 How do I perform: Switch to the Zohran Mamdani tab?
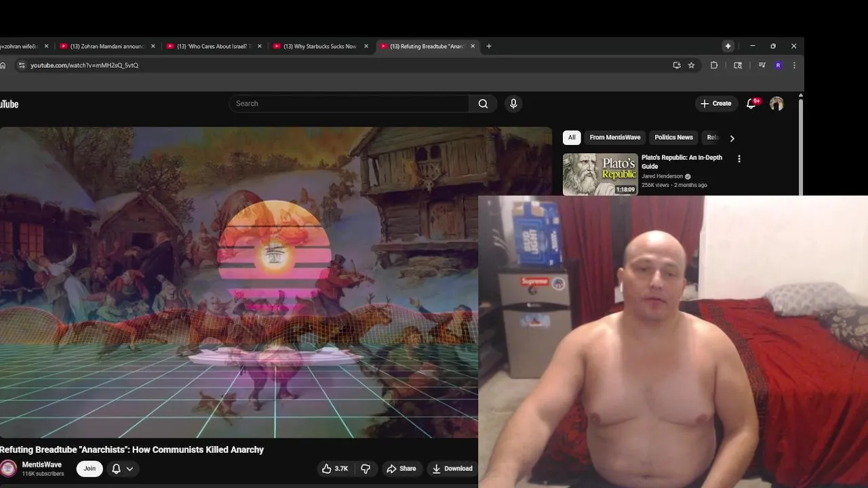(107, 46)
